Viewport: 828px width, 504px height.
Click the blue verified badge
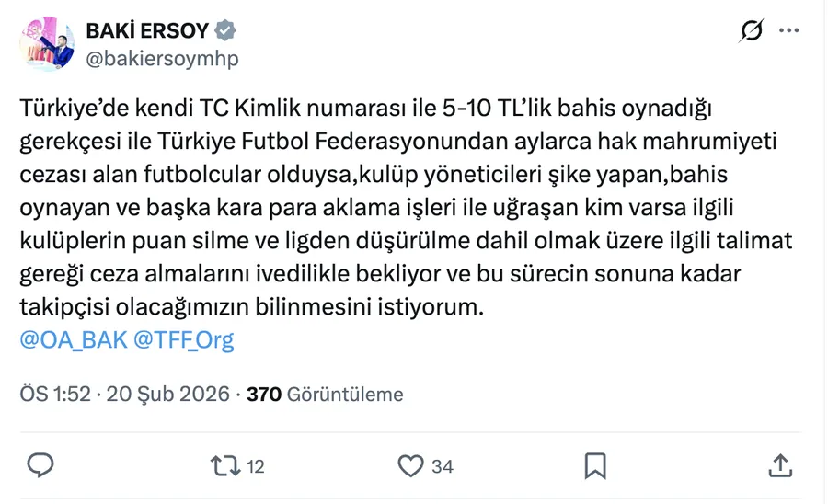click(225, 30)
